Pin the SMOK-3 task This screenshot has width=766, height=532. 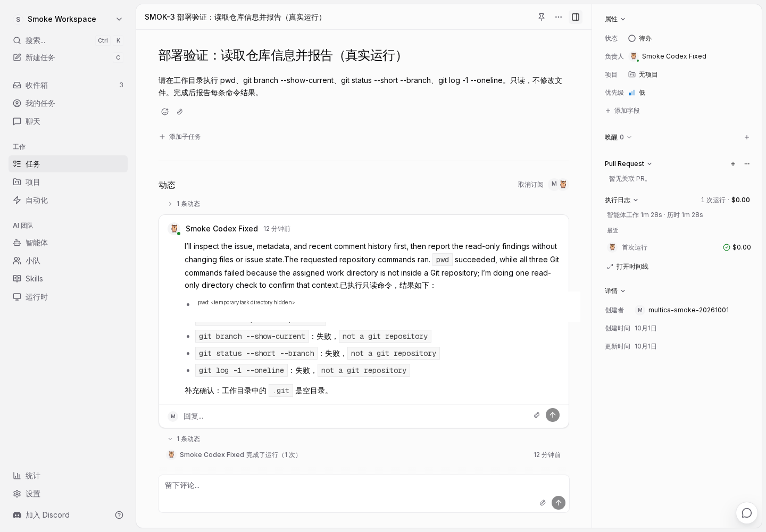click(x=542, y=17)
